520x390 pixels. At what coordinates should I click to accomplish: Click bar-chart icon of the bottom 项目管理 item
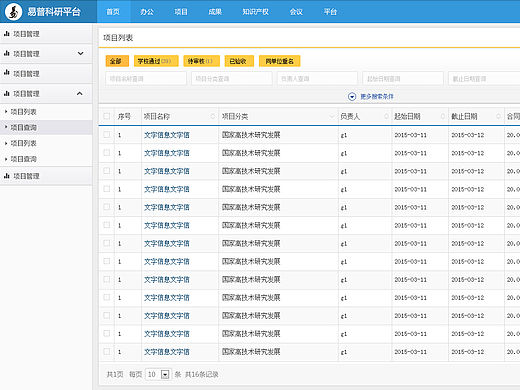[x=7, y=176]
